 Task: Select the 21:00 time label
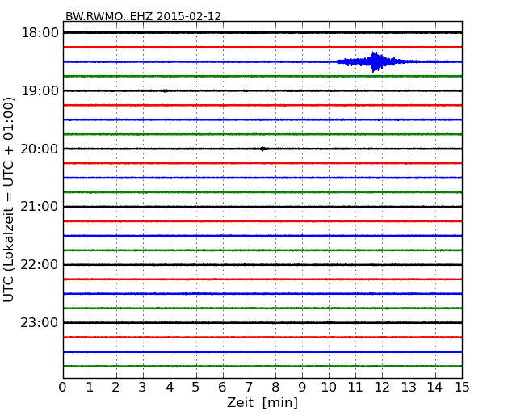click(40, 207)
